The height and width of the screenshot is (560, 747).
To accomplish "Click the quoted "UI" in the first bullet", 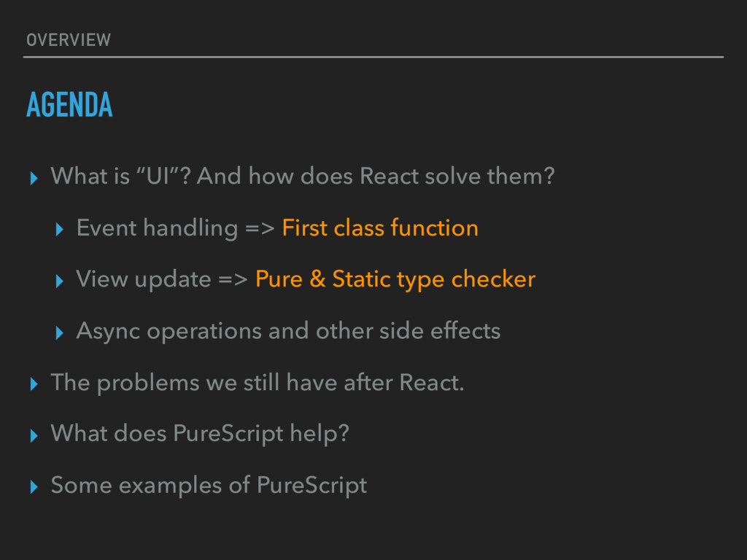I will pos(160,176).
